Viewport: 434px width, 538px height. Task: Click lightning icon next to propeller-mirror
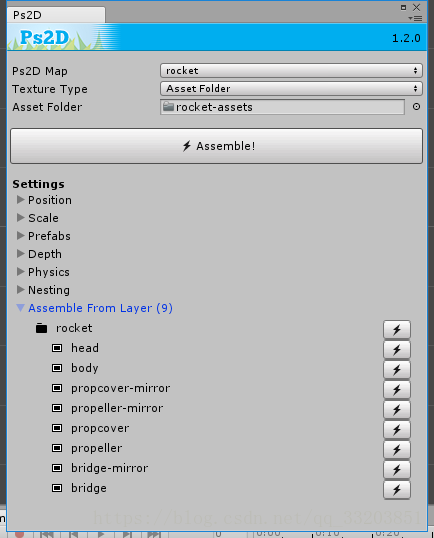[x=397, y=409]
